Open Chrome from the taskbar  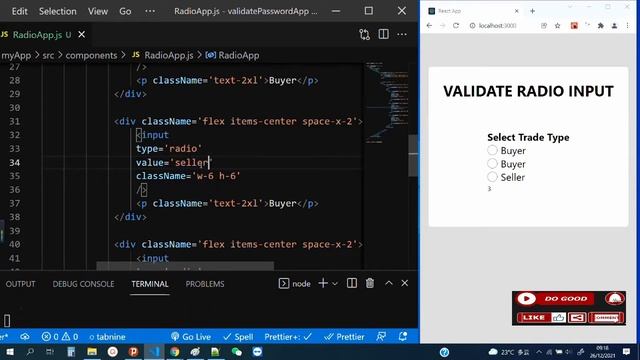175,351
